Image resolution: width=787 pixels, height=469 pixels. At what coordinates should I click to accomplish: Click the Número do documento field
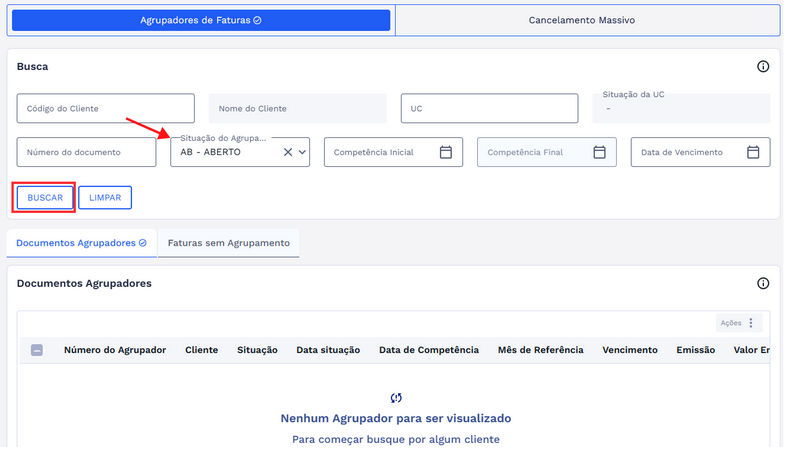click(x=86, y=152)
